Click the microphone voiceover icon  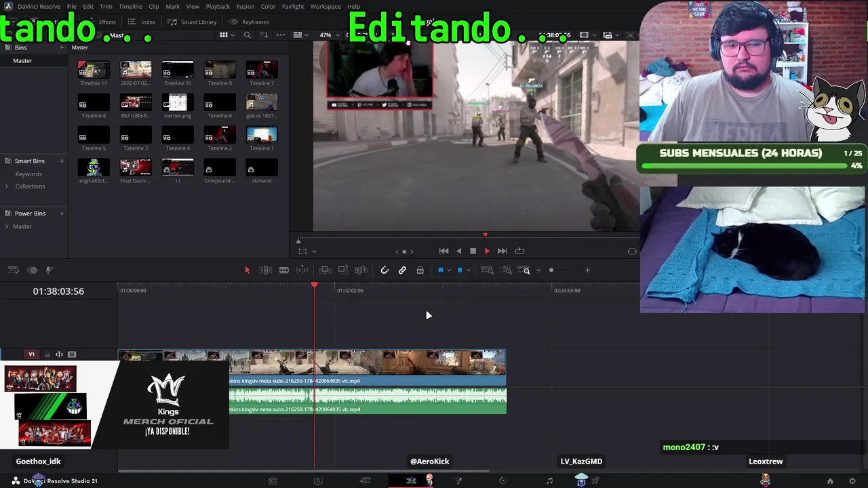[49, 270]
